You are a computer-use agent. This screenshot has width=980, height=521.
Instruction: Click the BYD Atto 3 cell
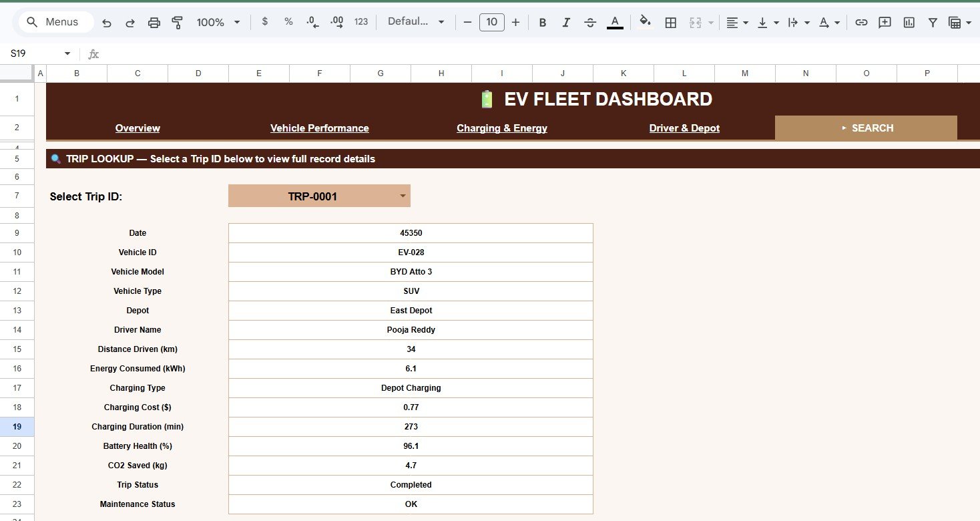click(x=411, y=272)
